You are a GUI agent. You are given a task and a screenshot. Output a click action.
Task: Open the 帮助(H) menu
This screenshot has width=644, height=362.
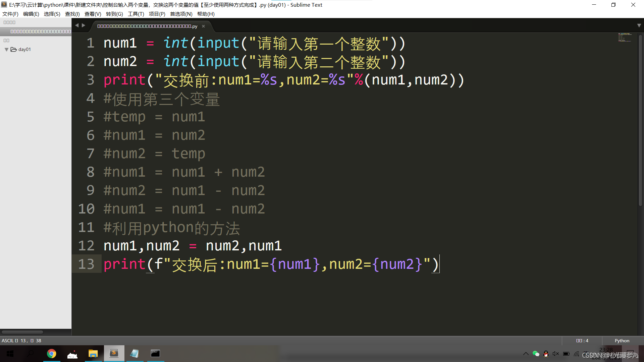(x=206, y=14)
